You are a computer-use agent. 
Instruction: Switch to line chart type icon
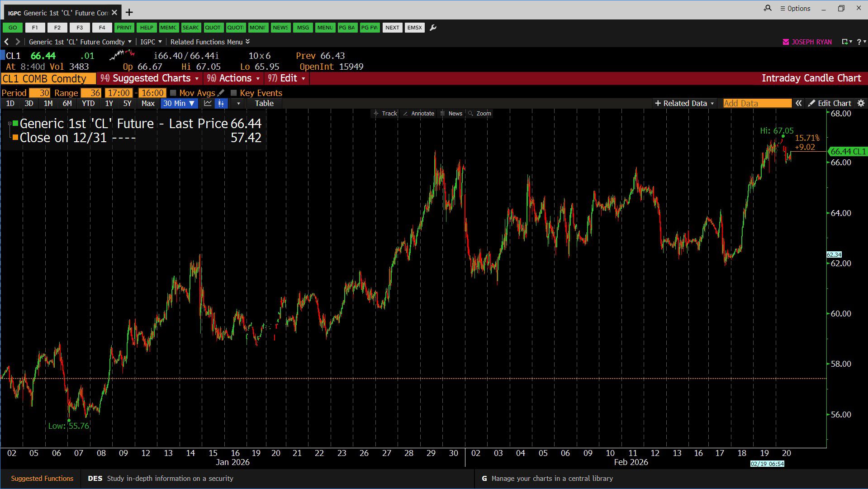coord(208,103)
